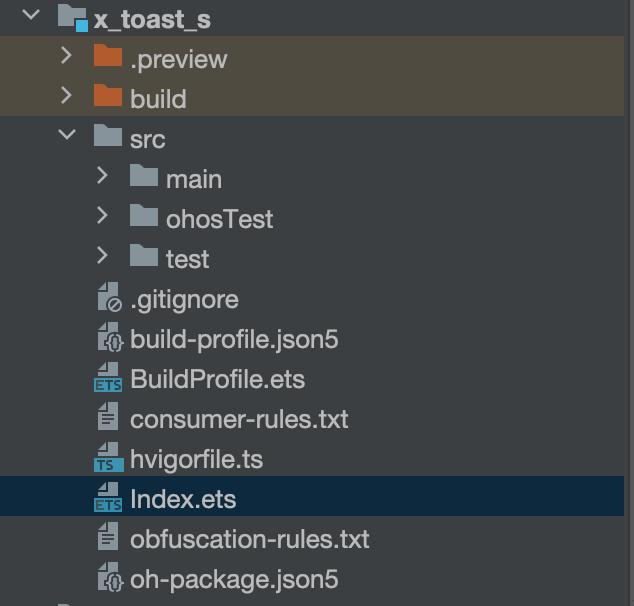Image resolution: width=634 pixels, height=606 pixels.
Task: Select the Index.ets file row
Action: [183, 499]
